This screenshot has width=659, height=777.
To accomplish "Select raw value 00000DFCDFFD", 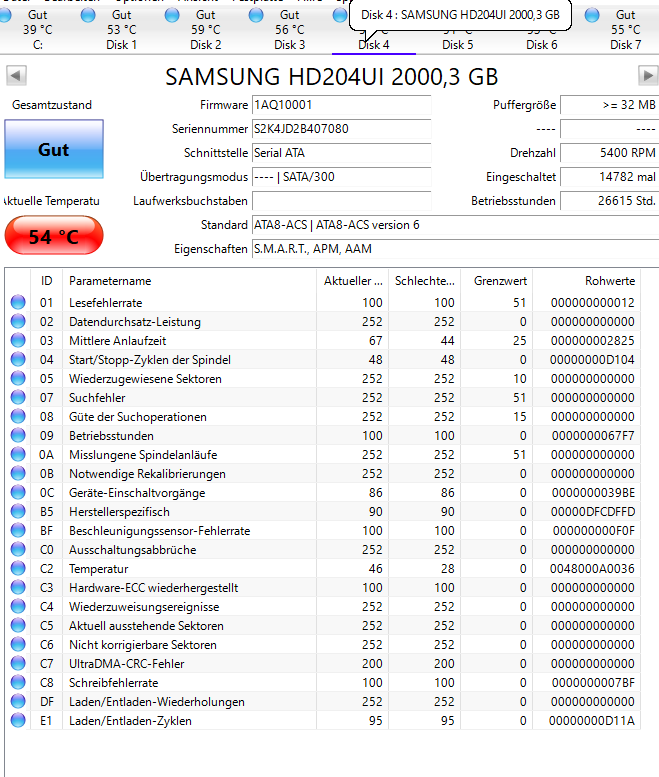I will tap(593, 512).
